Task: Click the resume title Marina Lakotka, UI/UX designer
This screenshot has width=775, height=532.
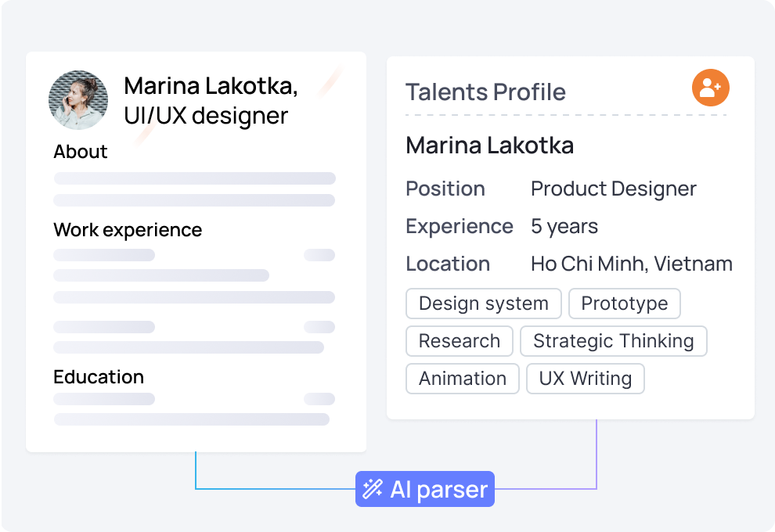Action: 211,100
